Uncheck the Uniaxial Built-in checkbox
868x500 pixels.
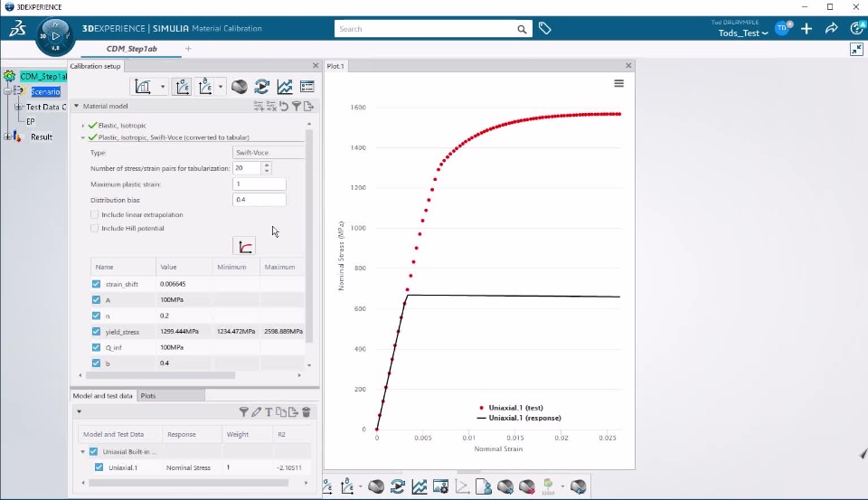tap(93, 451)
